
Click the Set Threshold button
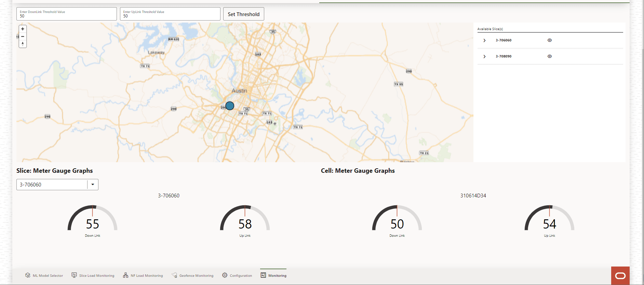pos(243,14)
